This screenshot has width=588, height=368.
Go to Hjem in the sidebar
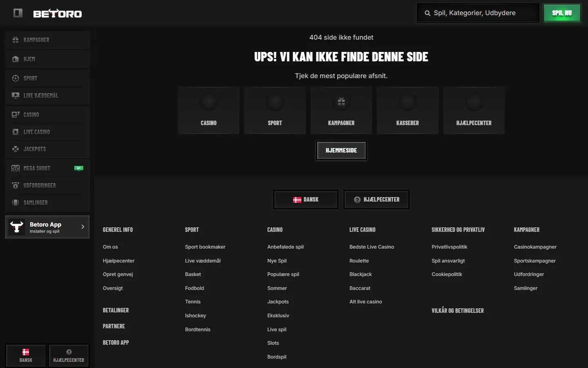coord(47,59)
